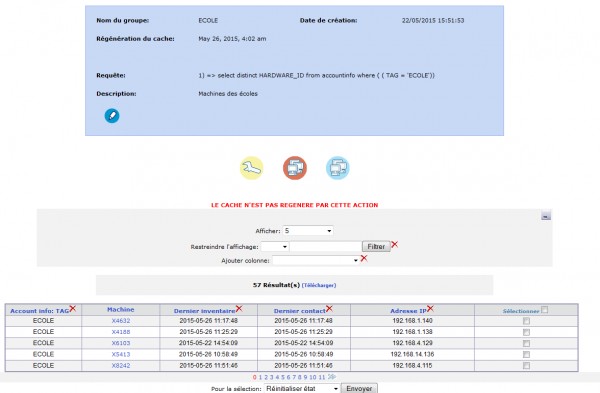Click the light blue computers group icon
Image resolution: width=600 pixels, height=393 pixels.
(x=338, y=168)
